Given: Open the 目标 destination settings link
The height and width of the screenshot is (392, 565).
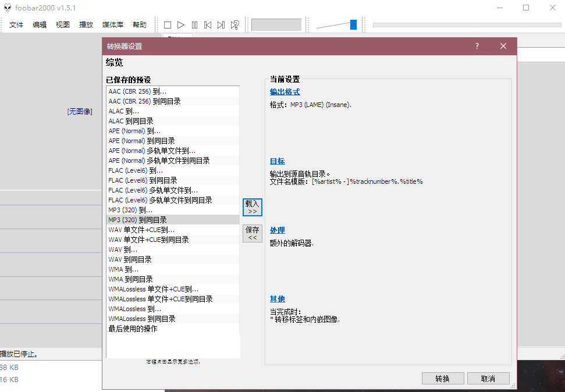Looking at the screenshot, I should 278,161.
